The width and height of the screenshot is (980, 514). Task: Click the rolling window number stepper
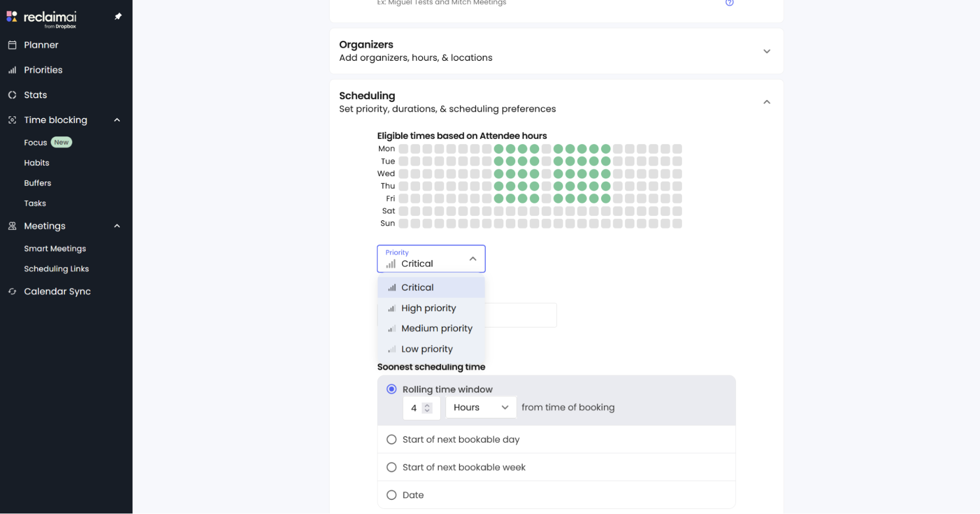click(427, 408)
